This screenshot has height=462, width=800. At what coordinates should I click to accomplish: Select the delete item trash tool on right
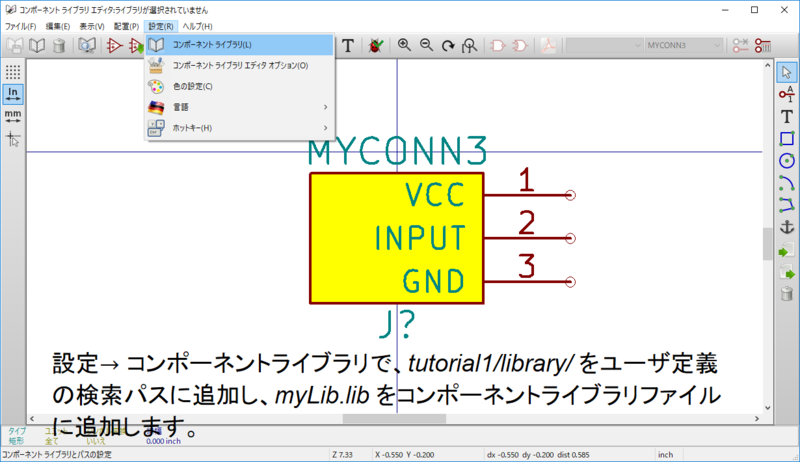pyautogui.click(x=787, y=294)
